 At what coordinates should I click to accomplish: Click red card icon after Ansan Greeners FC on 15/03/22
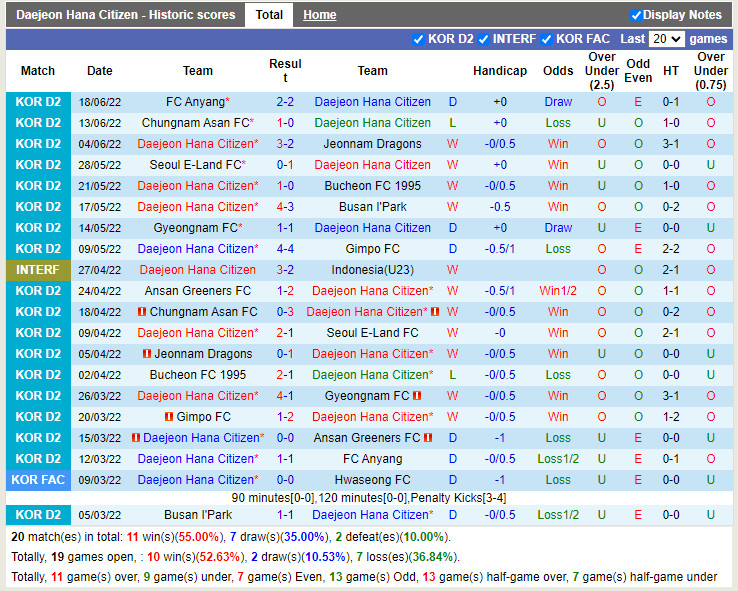pyautogui.click(x=427, y=438)
